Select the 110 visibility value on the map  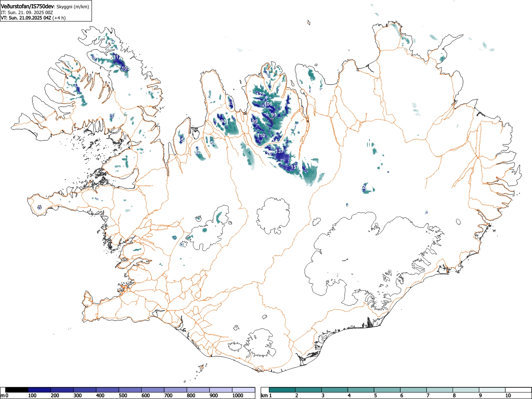(261, 136)
